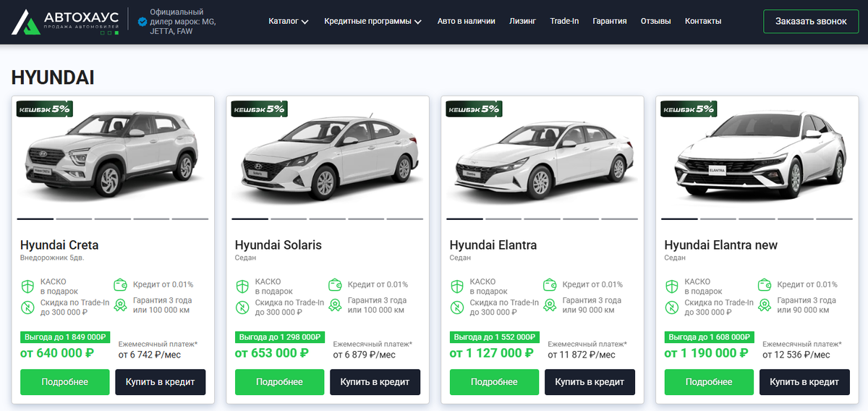Click the Кешбэк 5% badge on the Solaris card
Screen dimensions: 868x411
point(260,109)
